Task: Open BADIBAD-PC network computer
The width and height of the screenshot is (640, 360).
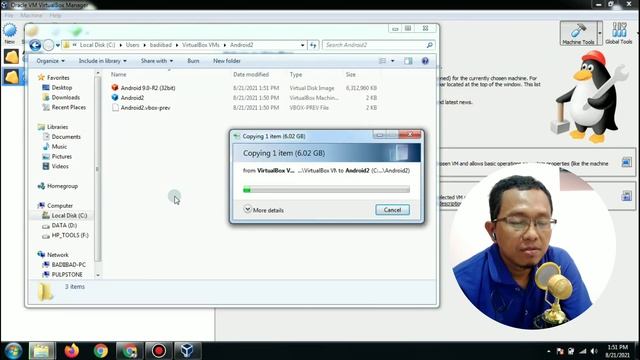Action: pos(69,264)
